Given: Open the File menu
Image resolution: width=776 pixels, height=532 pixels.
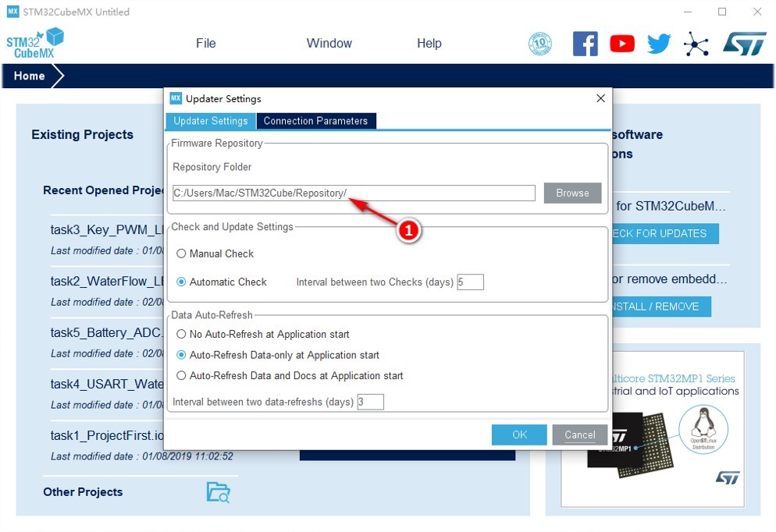Looking at the screenshot, I should [206, 44].
